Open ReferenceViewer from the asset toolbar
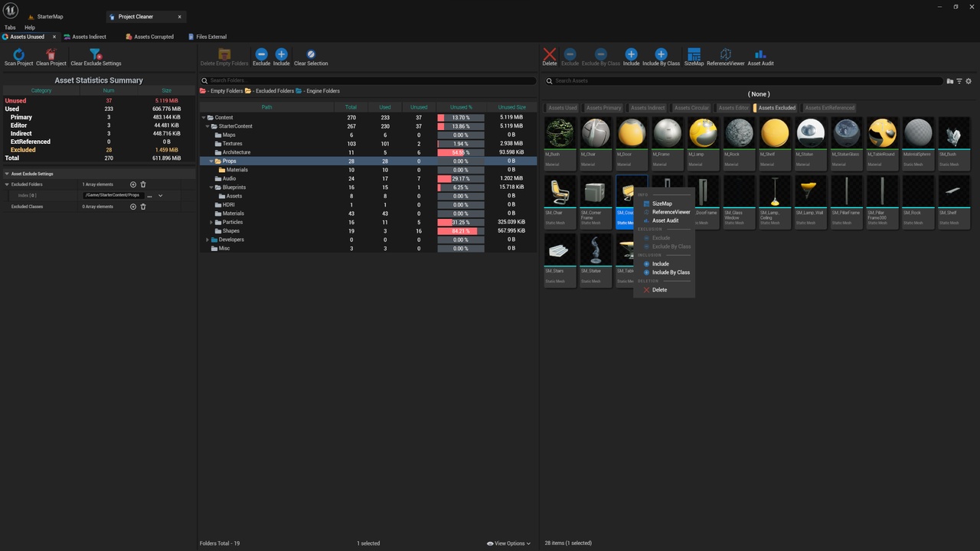Image resolution: width=980 pixels, height=551 pixels. [726, 57]
